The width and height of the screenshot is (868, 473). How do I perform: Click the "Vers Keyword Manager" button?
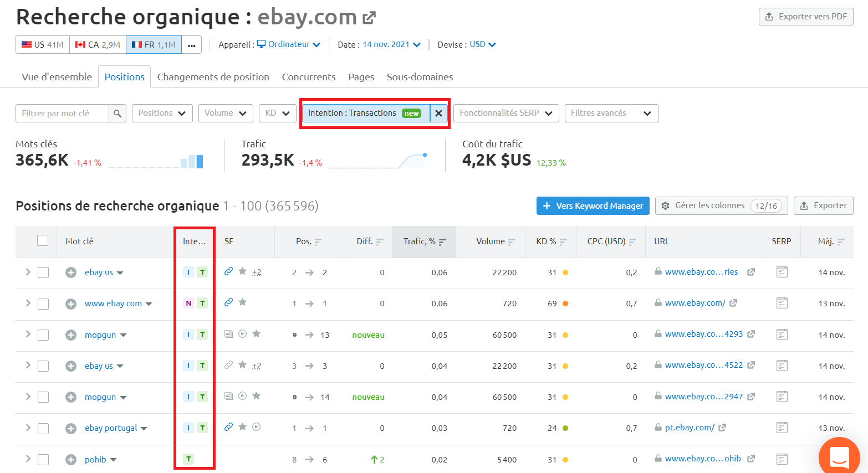[x=593, y=205]
